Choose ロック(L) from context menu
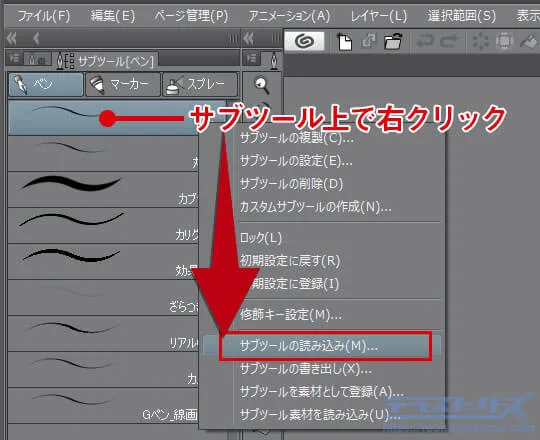The height and width of the screenshot is (440, 540). pos(261,238)
